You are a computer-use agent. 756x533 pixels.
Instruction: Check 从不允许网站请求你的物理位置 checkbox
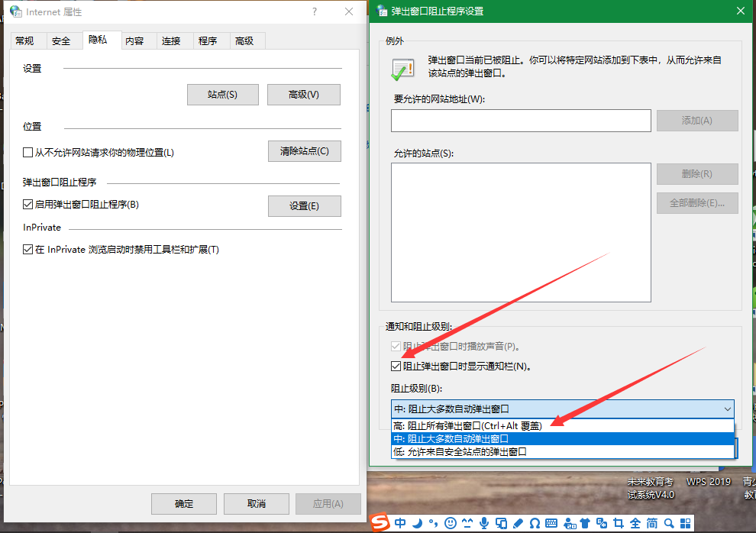point(28,153)
